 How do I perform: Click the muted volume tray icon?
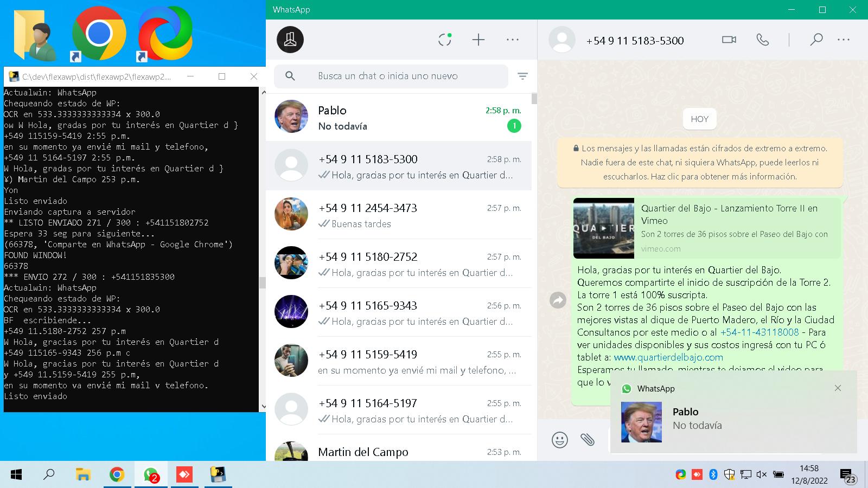point(762,475)
